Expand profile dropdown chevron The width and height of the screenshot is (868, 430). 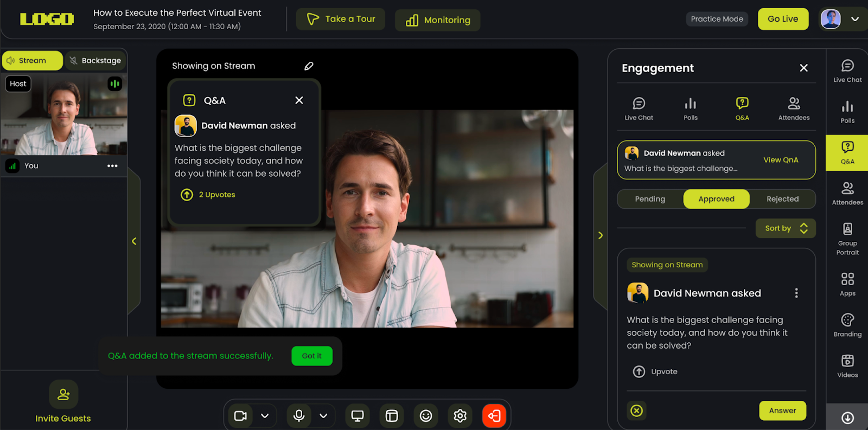[x=855, y=19]
